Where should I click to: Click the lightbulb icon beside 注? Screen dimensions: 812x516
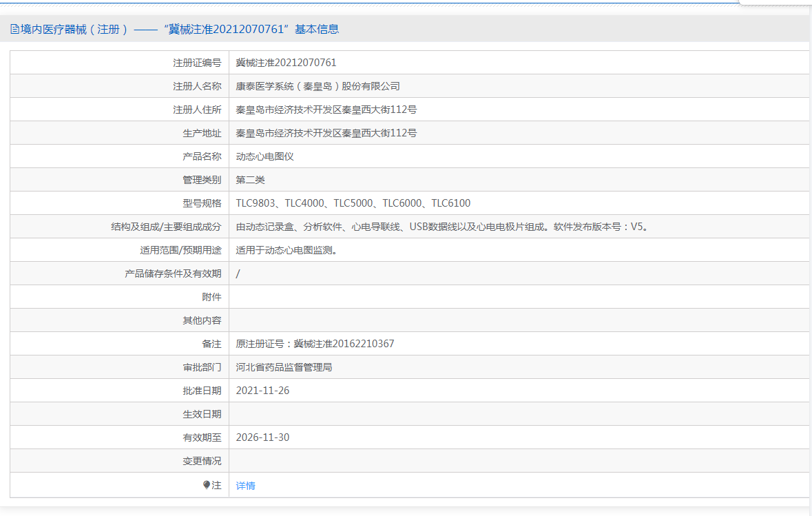pos(207,485)
